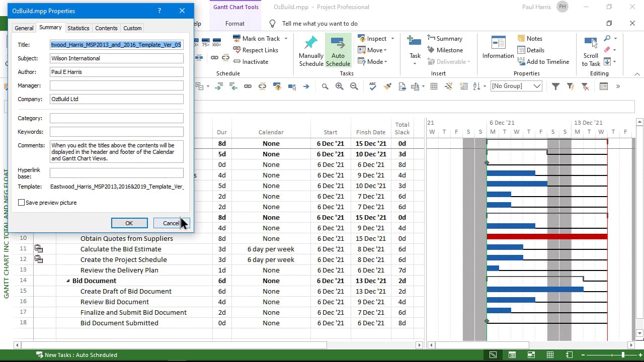644x362 pixels.
Task: Switch to Team Planner view in status bar
Action: (531, 355)
